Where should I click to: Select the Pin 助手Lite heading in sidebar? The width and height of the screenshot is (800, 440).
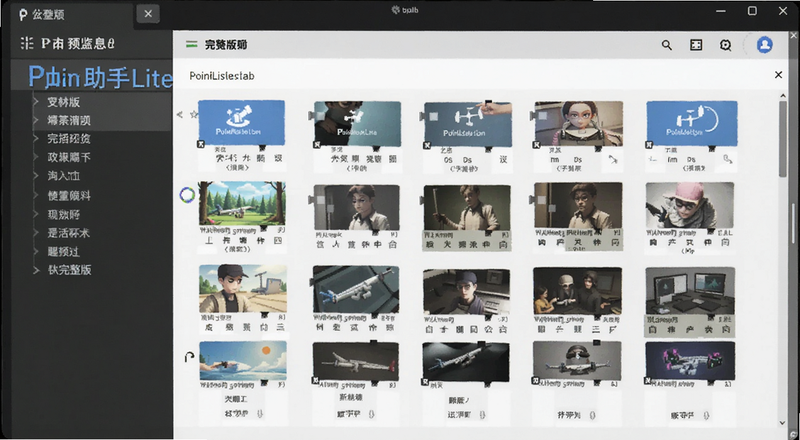click(x=100, y=77)
